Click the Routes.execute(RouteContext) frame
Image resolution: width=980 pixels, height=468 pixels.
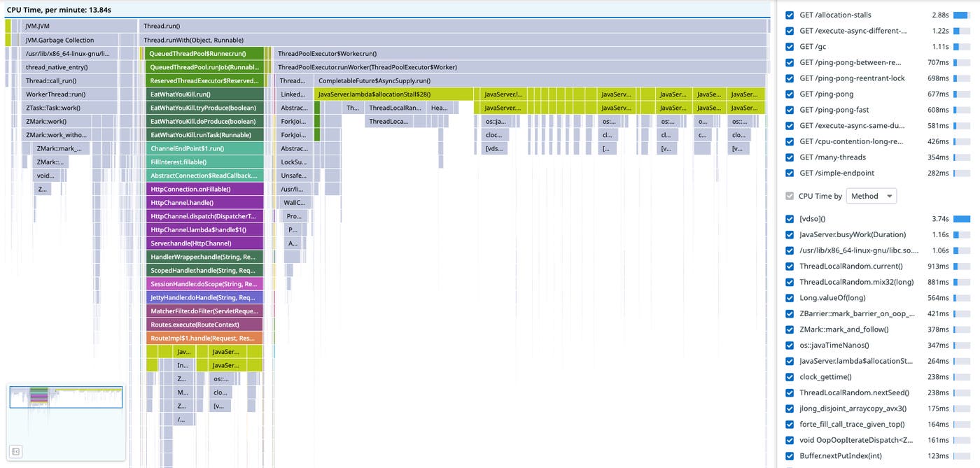(x=204, y=324)
